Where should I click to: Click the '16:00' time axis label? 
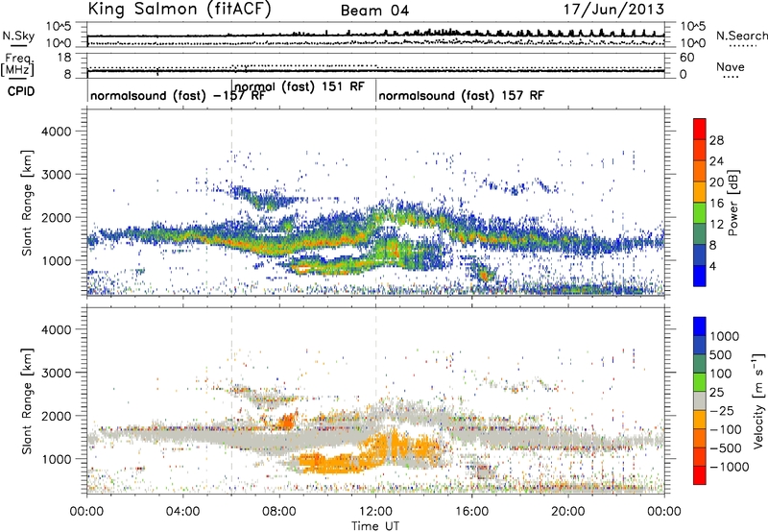tap(471, 512)
